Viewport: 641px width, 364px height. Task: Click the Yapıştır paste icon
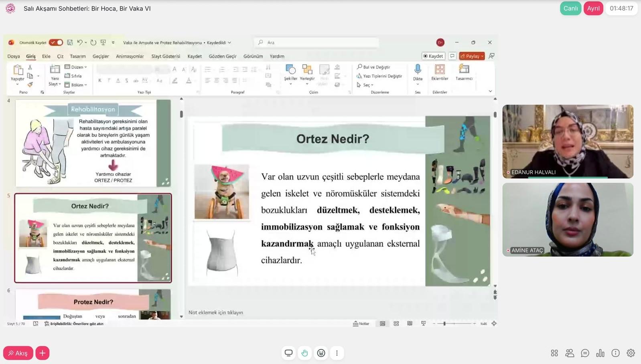[x=18, y=71]
